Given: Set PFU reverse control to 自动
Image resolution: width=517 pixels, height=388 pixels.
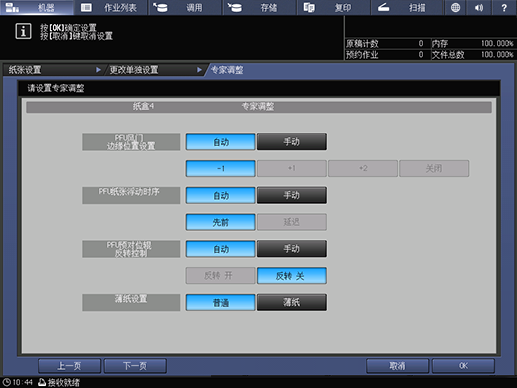Looking at the screenshot, I should click(x=221, y=249).
